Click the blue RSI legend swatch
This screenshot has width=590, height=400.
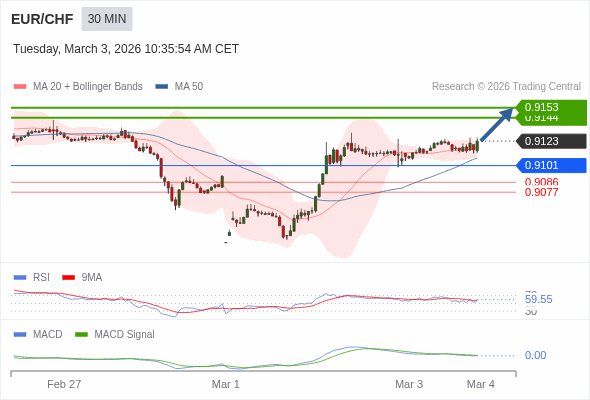20,278
